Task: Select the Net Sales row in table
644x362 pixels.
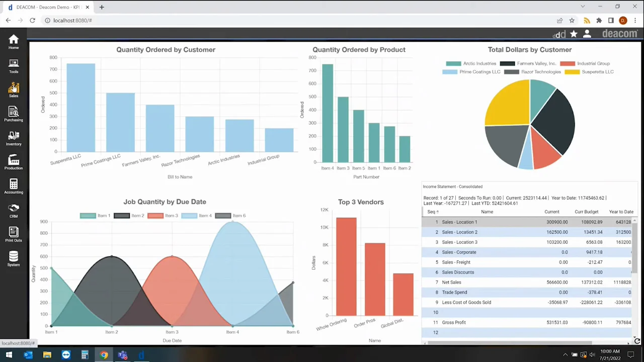Action: (x=451, y=282)
